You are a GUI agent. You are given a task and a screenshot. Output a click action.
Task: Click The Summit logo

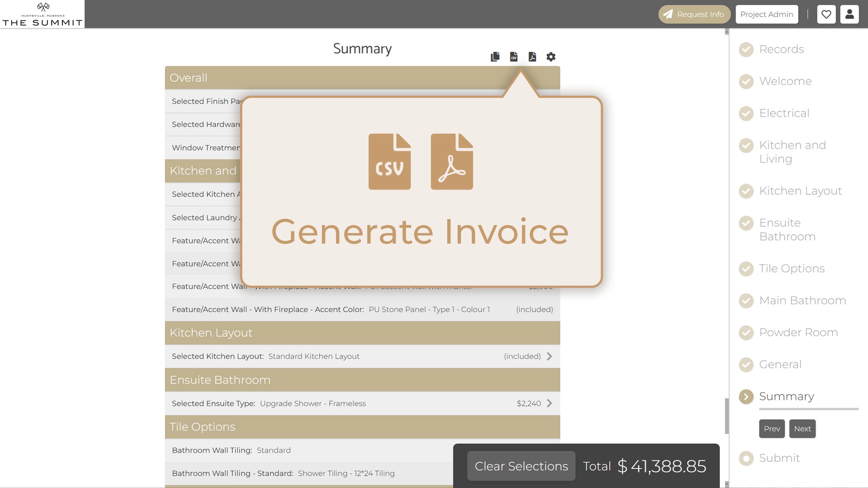42,14
